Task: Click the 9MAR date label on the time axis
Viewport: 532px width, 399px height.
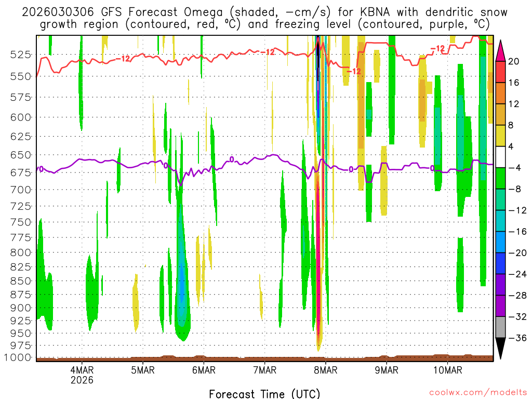Action: [x=387, y=370]
